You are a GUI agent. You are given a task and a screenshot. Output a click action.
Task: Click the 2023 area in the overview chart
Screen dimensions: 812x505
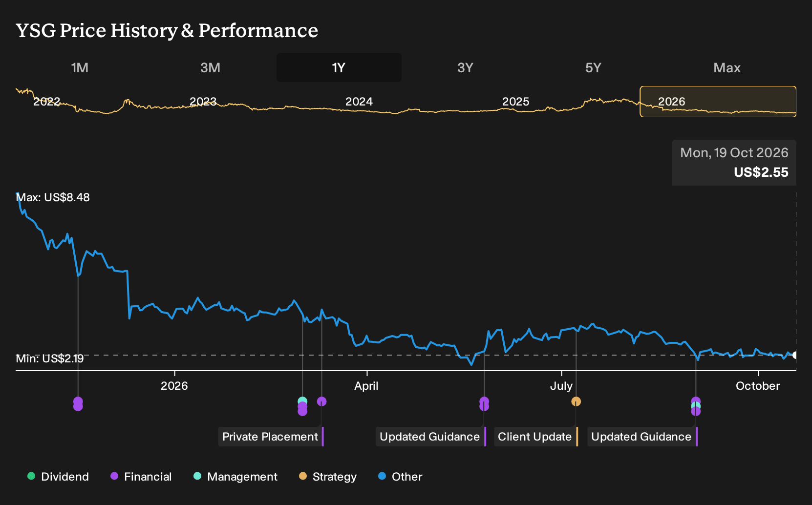point(203,102)
